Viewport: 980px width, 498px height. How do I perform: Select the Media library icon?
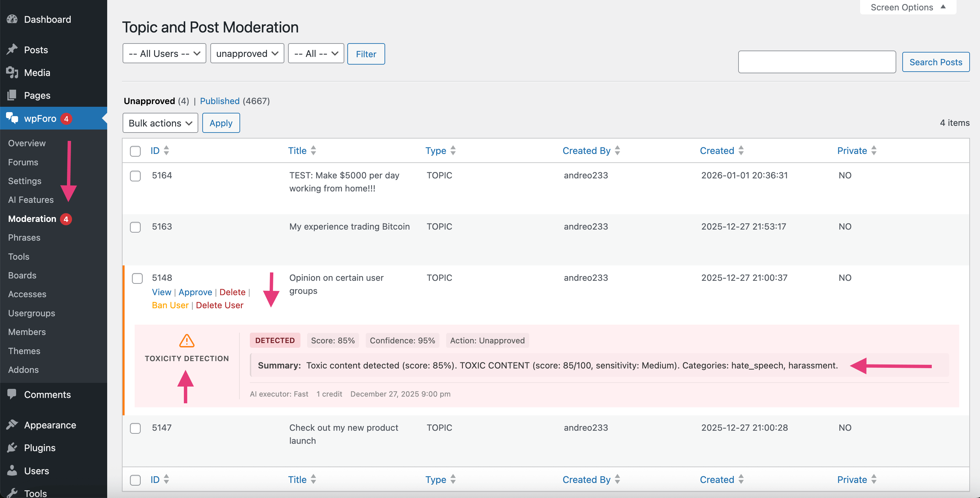pos(12,72)
